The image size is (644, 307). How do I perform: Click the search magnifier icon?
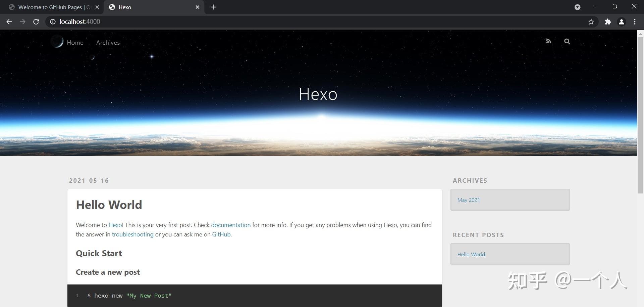pos(567,41)
